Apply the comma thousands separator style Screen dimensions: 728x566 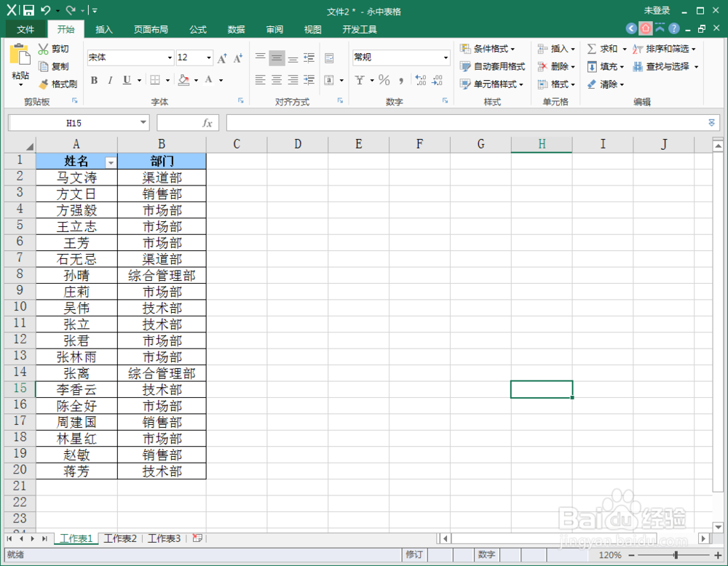(x=401, y=80)
